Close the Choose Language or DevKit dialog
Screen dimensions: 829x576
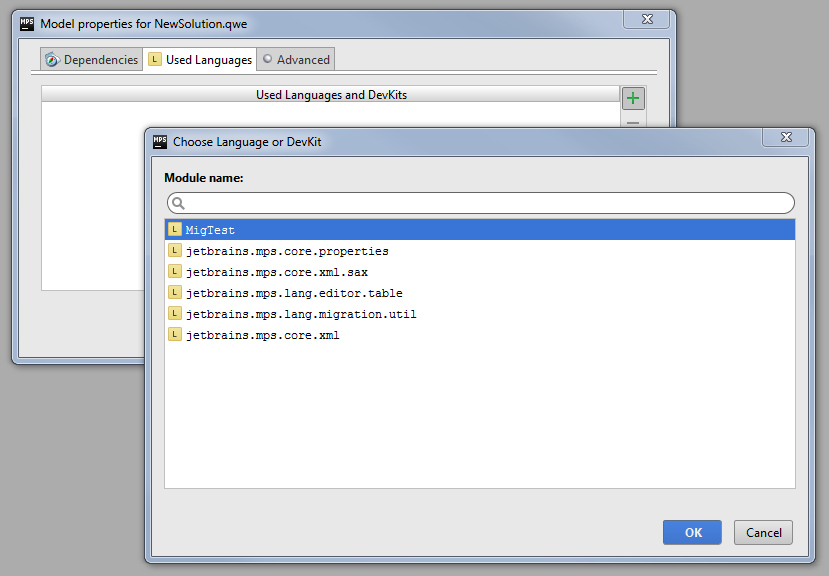pyautogui.click(x=785, y=138)
